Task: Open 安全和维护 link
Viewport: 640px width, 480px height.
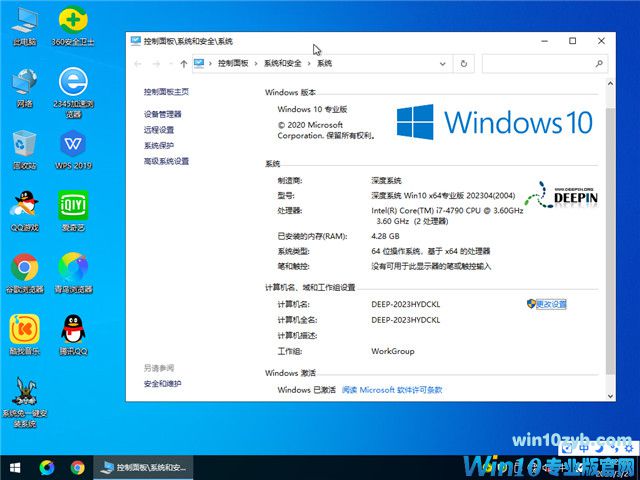Action: [162, 384]
